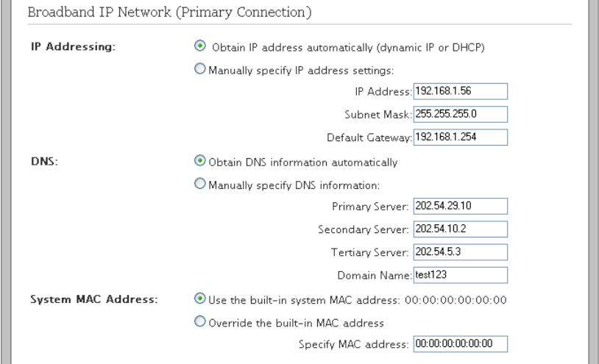Viewport: 599px width, 364px height.
Task: Click the IP Addressing section label
Action: click(73, 47)
